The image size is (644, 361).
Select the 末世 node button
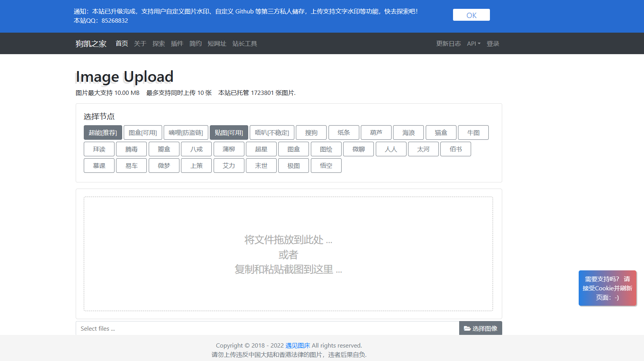tap(261, 166)
